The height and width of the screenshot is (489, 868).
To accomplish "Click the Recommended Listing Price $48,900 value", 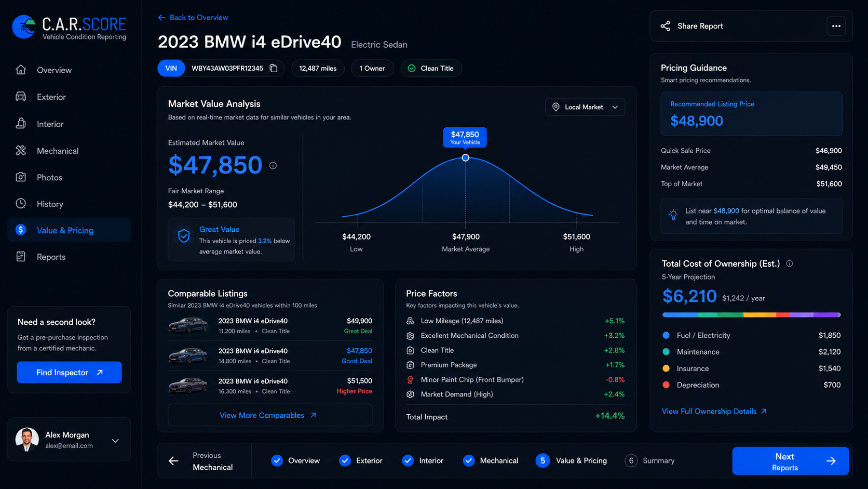I will click(697, 121).
